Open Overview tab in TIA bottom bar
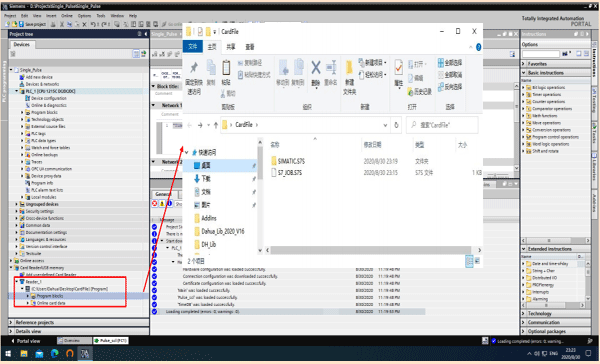The width and height of the screenshot is (600, 364). pos(75,340)
